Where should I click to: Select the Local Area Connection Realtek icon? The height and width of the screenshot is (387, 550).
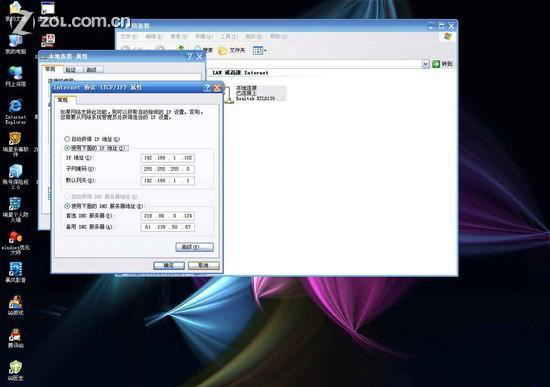point(255,93)
